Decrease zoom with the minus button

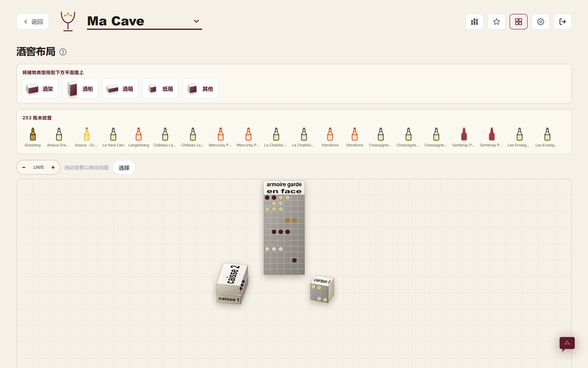click(x=24, y=167)
